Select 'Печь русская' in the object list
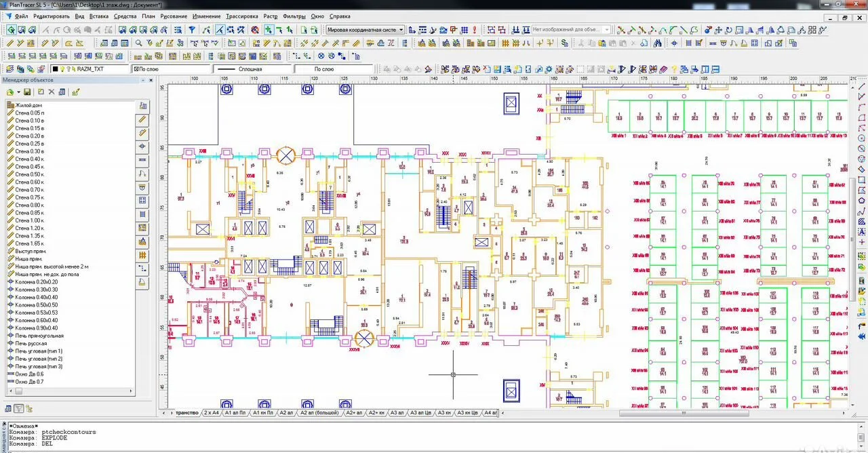This screenshot has width=868, height=453. click(33, 343)
